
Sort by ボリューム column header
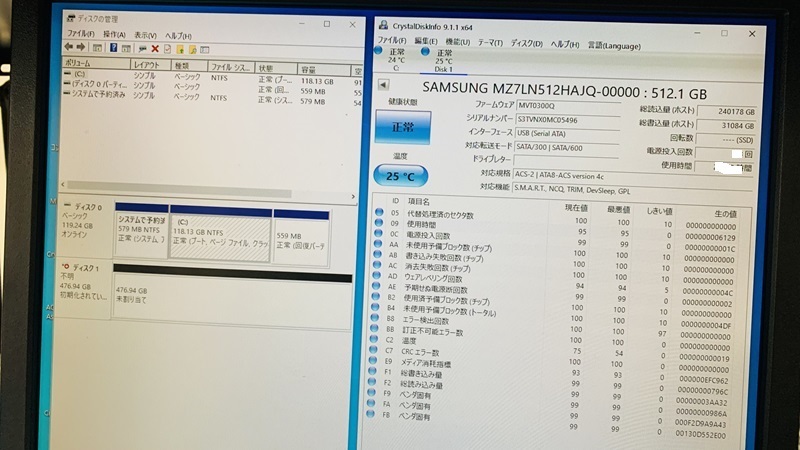click(x=95, y=63)
